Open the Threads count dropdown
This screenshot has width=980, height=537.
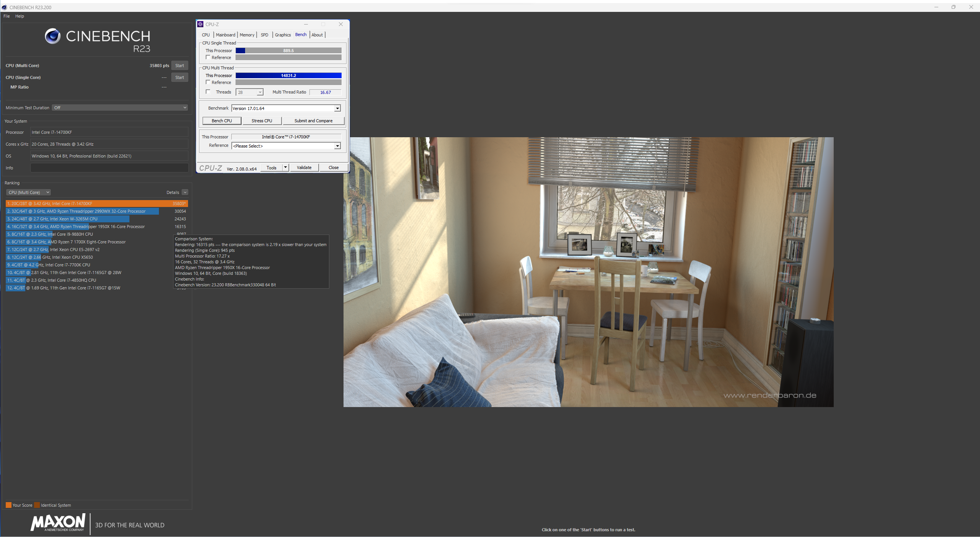pos(260,92)
